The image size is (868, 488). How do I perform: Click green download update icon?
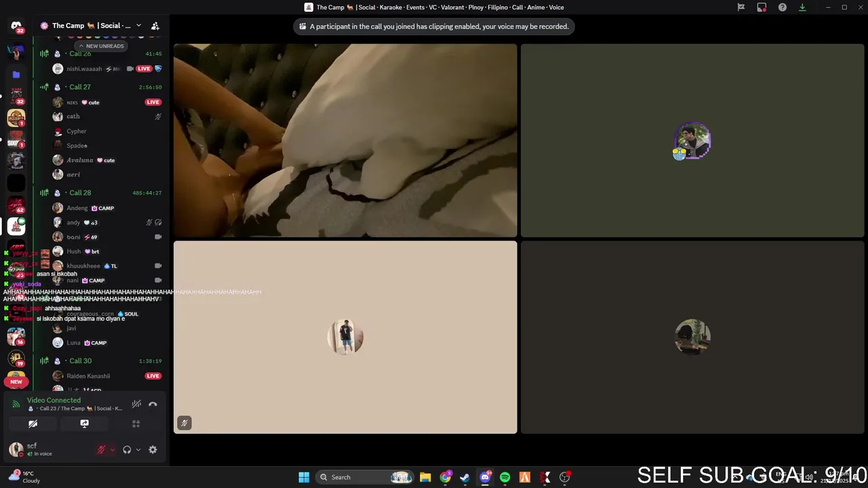(x=802, y=7)
